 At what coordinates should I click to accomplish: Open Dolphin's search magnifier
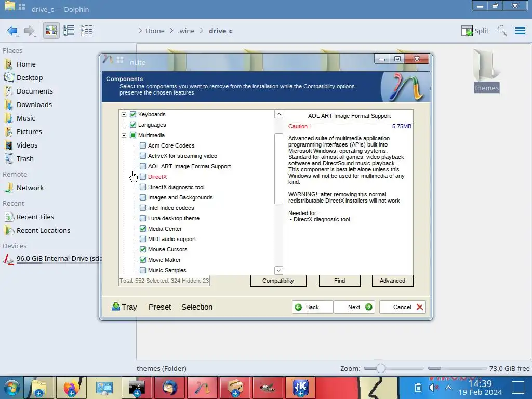coord(502,31)
